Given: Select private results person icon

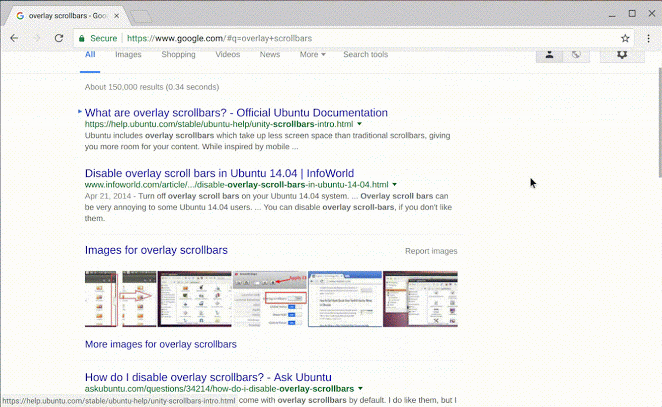Looking at the screenshot, I should 549,54.
